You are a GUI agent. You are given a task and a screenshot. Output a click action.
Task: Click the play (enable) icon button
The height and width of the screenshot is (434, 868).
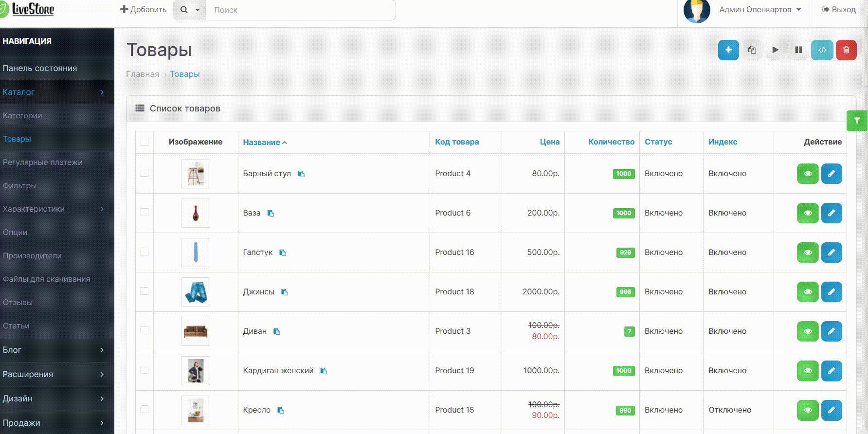[775, 50]
